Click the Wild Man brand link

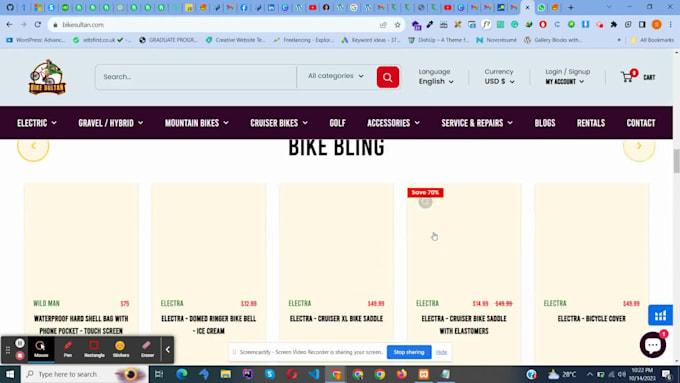(x=46, y=303)
